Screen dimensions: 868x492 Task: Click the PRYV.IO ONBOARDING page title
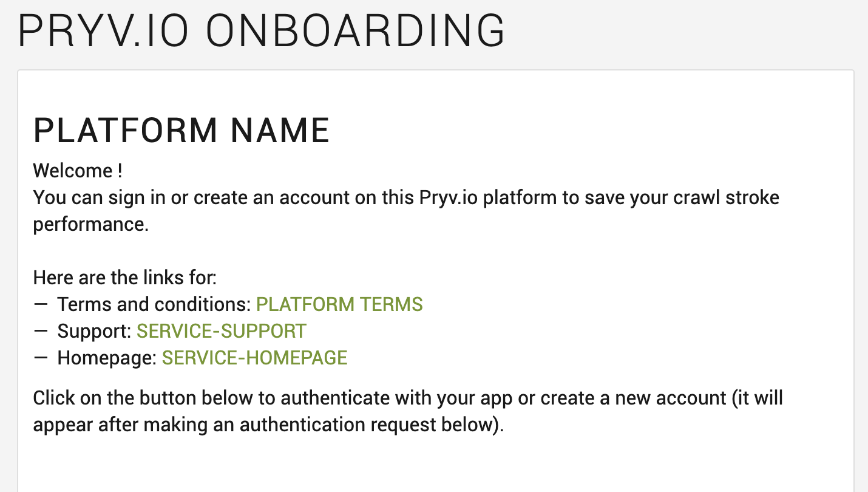tap(262, 31)
